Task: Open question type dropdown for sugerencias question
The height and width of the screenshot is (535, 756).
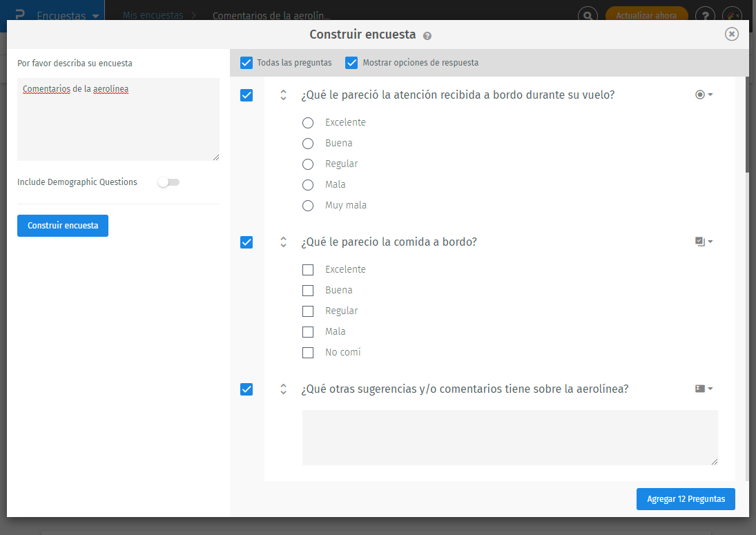Action: 704,389
